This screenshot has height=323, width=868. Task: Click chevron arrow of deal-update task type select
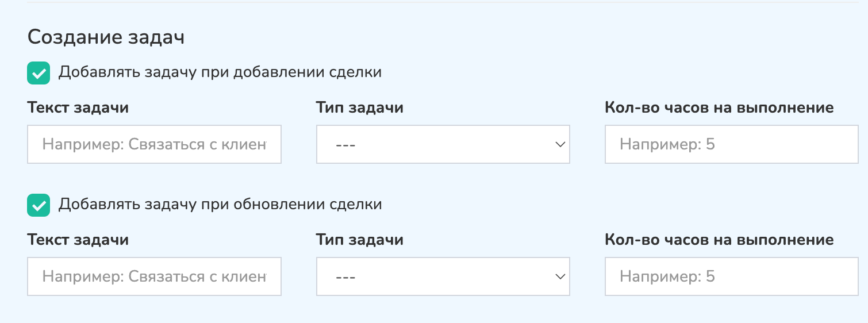coord(560,276)
